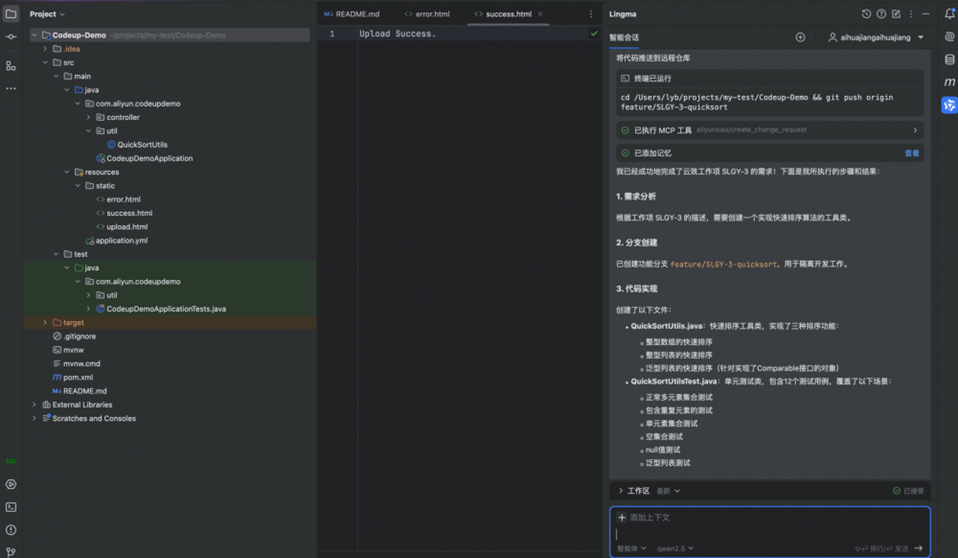Viewport: 958px width, 558px height.
Task: Click the new chat plus icon
Action: pos(800,38)
